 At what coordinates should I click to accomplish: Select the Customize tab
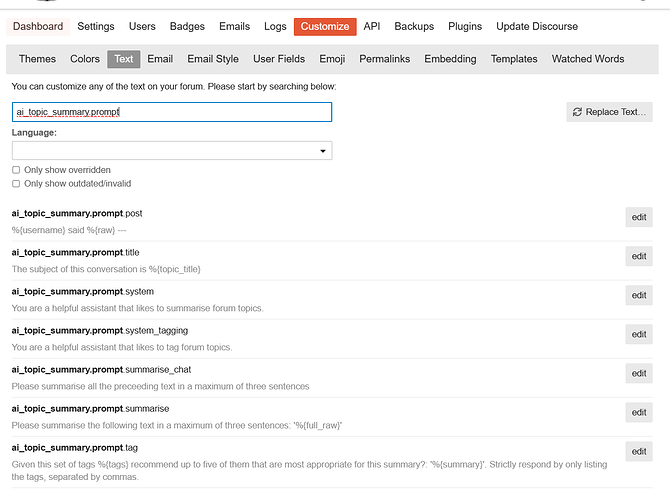[325, 26]
